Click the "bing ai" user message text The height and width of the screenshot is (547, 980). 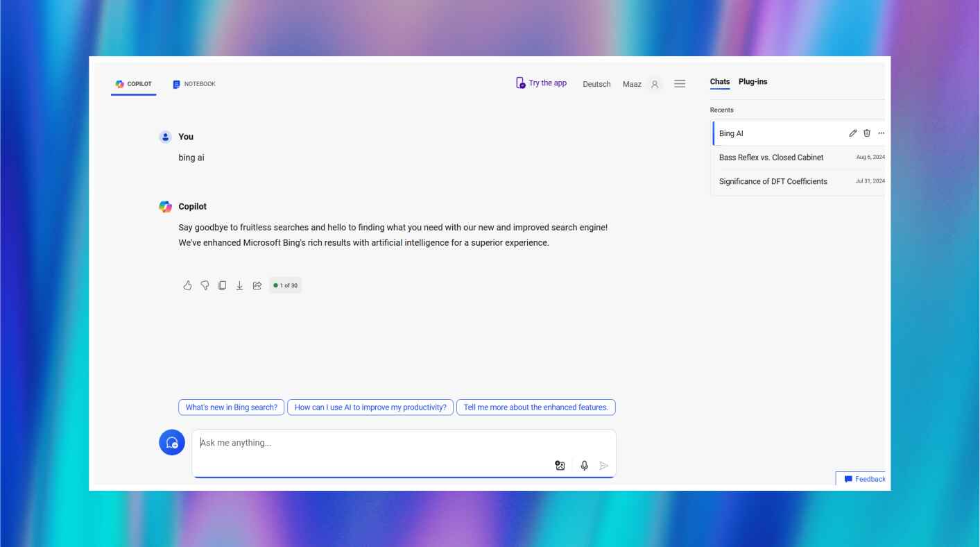(191, 158)
